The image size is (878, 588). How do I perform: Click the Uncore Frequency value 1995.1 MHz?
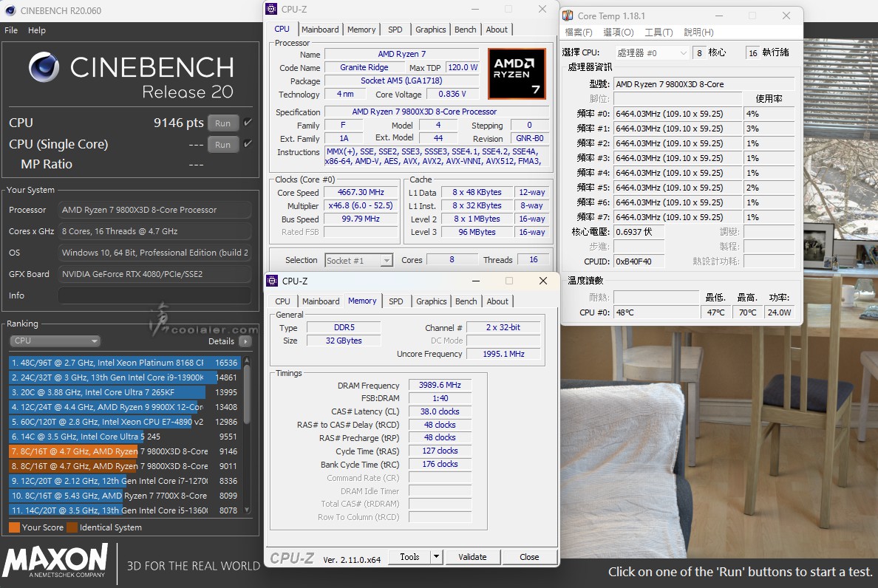504,354
